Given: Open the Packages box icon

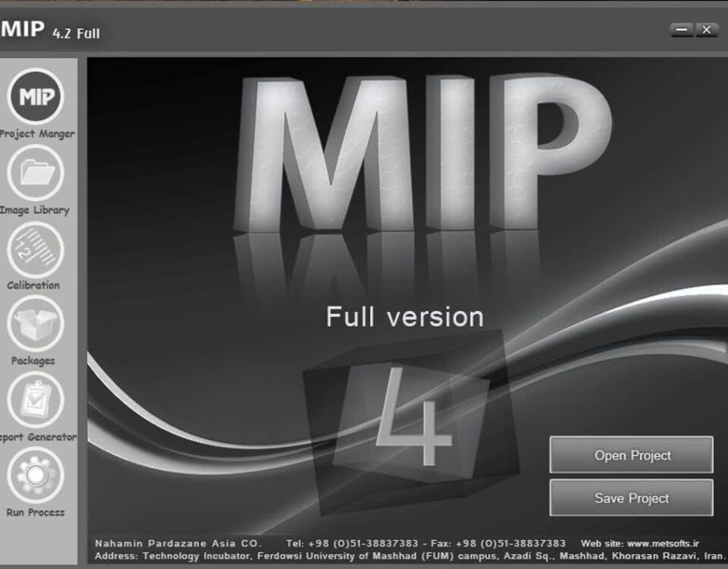Looking at the screenshot, I should [x=36, y=324].
